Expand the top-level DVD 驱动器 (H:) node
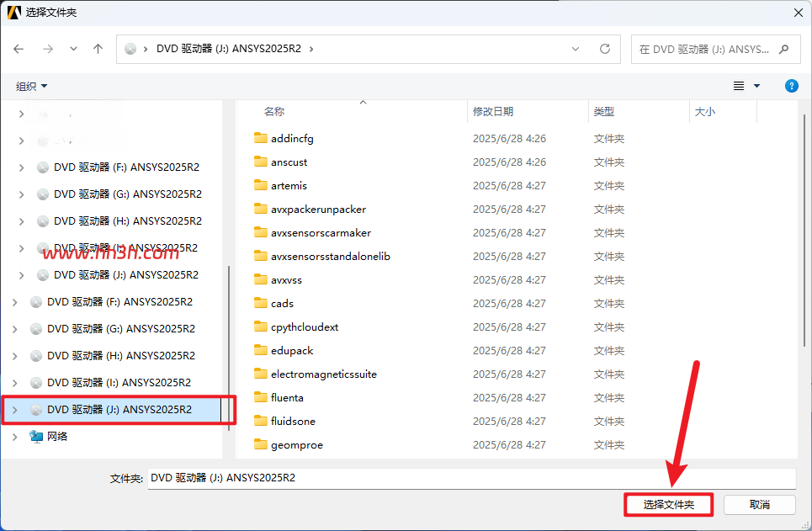The image size is (812, 531). point(14,356)
